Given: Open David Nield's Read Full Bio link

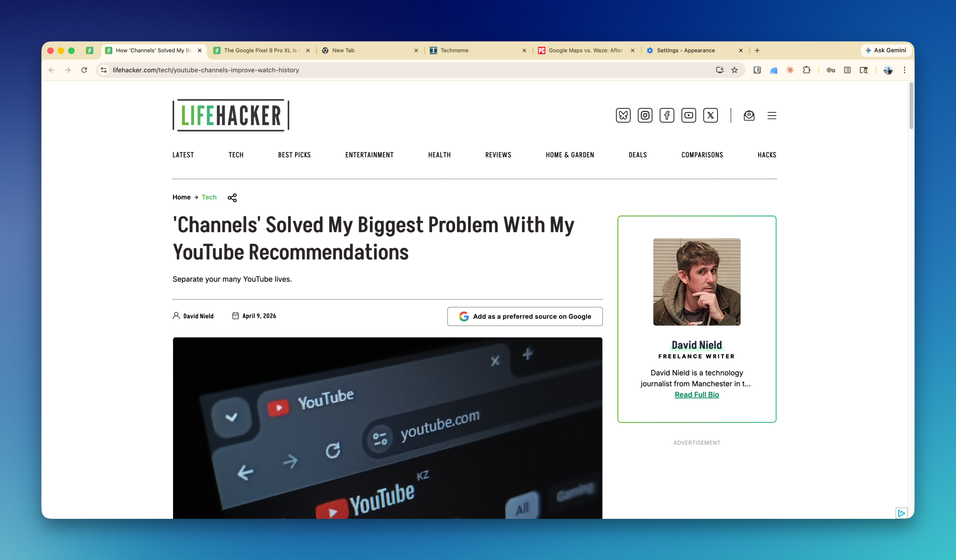Looking at the screenshot, I should tap(696, 394).
